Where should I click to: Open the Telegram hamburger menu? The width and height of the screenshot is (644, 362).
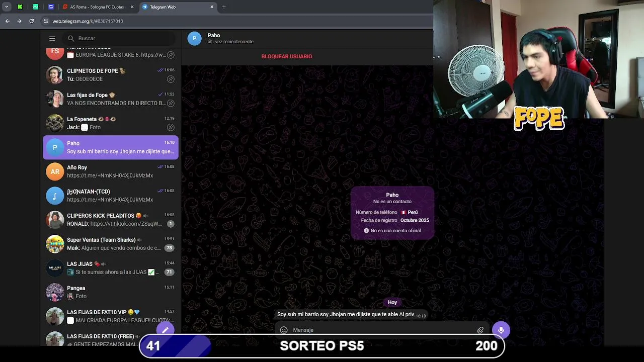[x=52, y=38]
